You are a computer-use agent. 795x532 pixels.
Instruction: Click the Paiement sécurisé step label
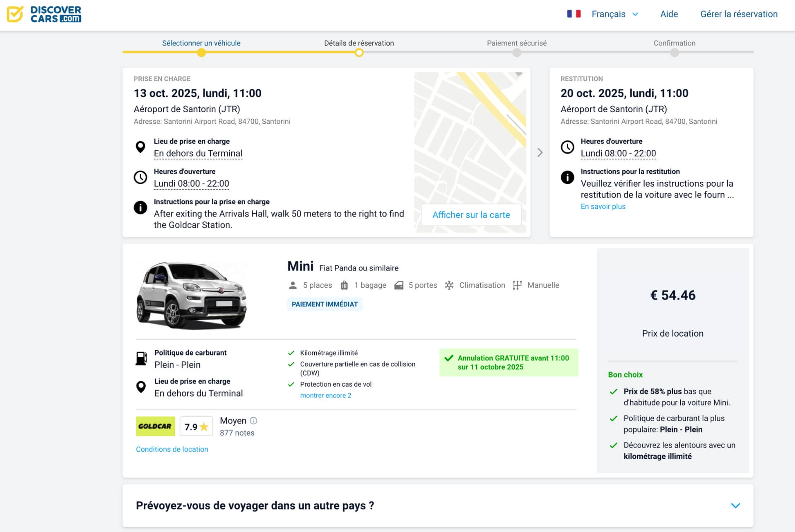[517, 43]
